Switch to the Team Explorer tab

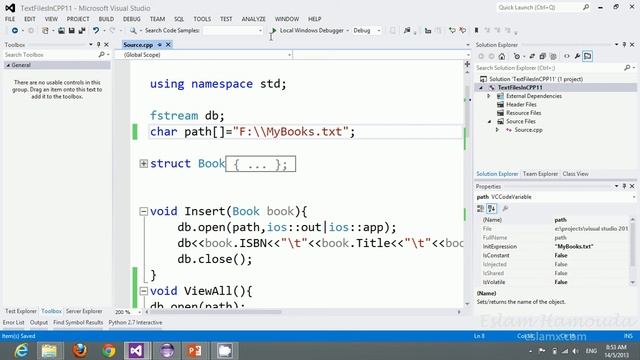coord(540,174)
